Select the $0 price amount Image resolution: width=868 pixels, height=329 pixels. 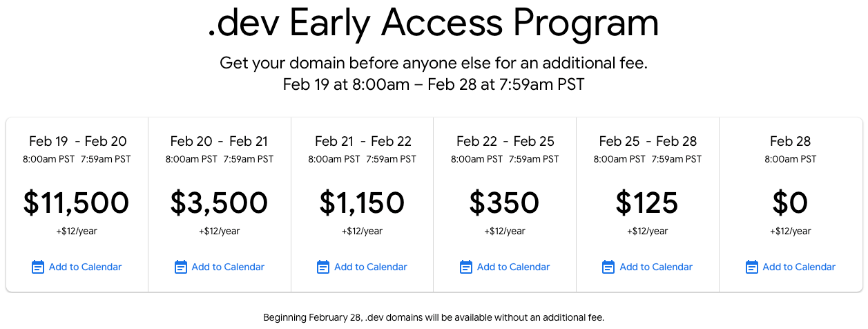click(x=790, y=203)
